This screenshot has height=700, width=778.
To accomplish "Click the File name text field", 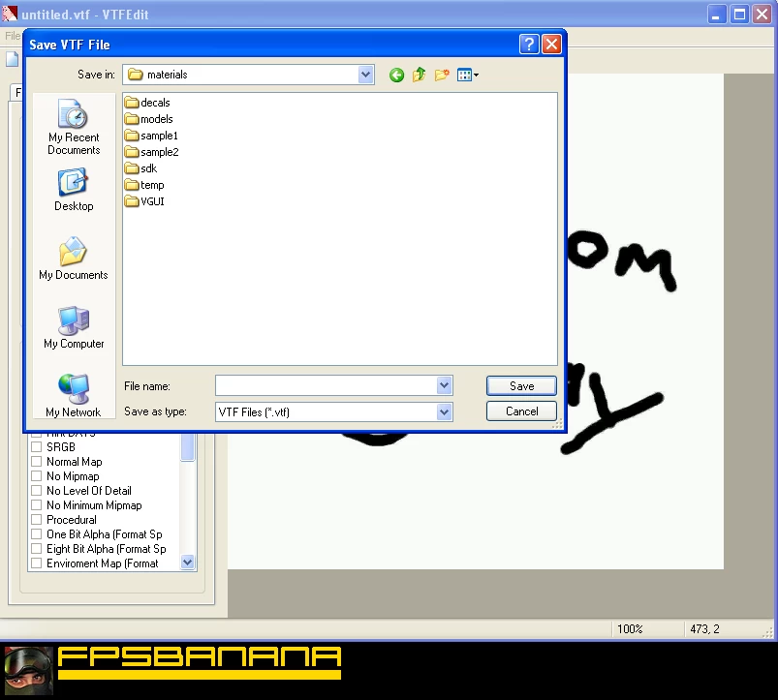I will pyautogui.click(x=326, y=385).
